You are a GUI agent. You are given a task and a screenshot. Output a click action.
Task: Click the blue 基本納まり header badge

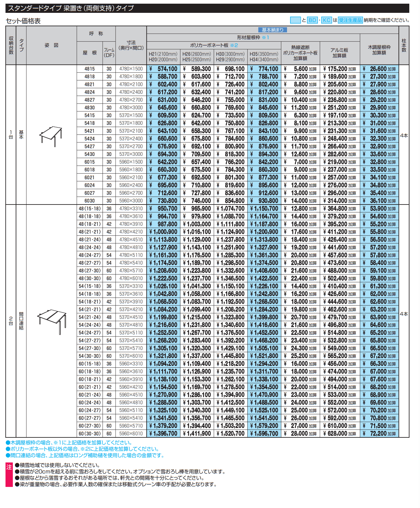tap(272, 30)
